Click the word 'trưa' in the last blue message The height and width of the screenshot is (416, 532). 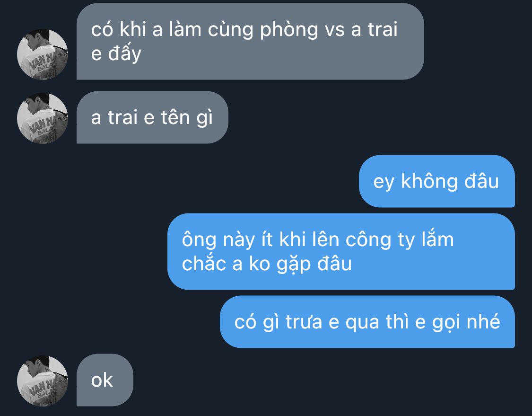(x=304, y=322)
